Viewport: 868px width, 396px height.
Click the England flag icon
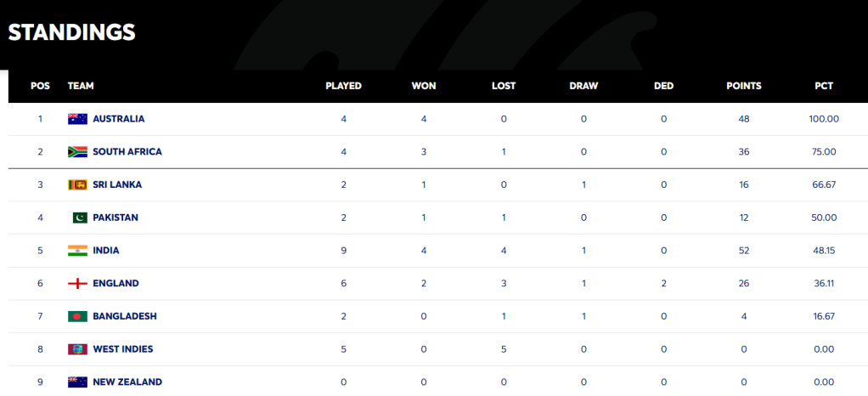[x=77, y=283]
